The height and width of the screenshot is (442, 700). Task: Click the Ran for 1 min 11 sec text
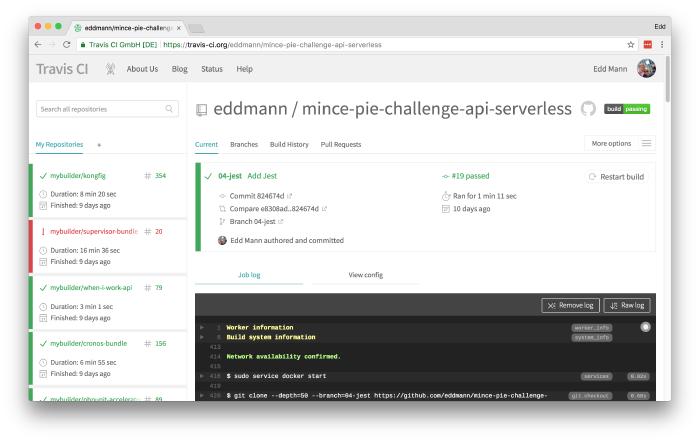point(484,196)
